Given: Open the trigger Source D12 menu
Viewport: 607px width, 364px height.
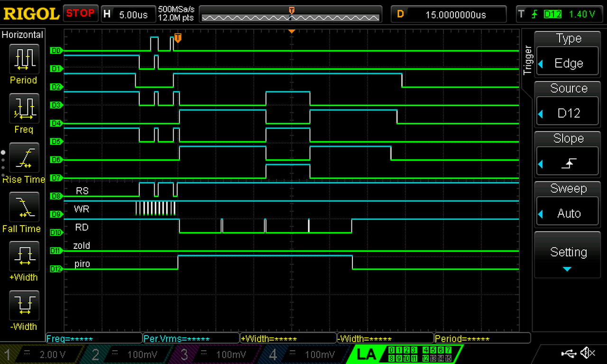Looking at the screenshot, I should click(x=567, y=104).
